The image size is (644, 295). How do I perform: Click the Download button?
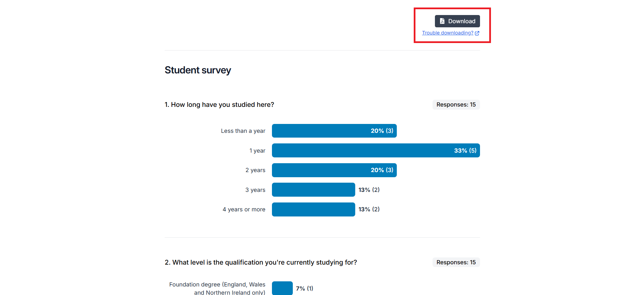click(x=457, y=21)
